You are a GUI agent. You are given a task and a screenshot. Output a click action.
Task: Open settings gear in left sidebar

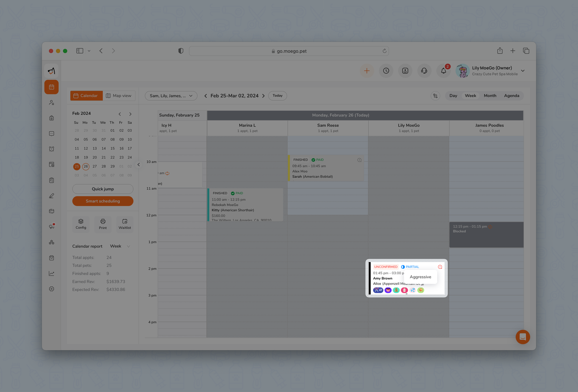pyautogui.click(x=52, y=289)
